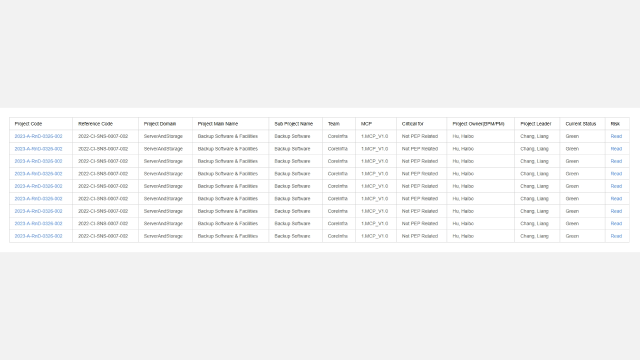
Task: Click the "Project Owner(BPM/PM)" header
Action: pos(481,124)
